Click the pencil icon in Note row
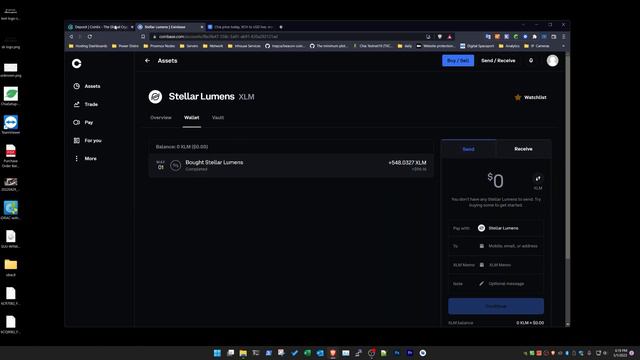The height and width of the screenshot is (360, 640). [482, 284]
